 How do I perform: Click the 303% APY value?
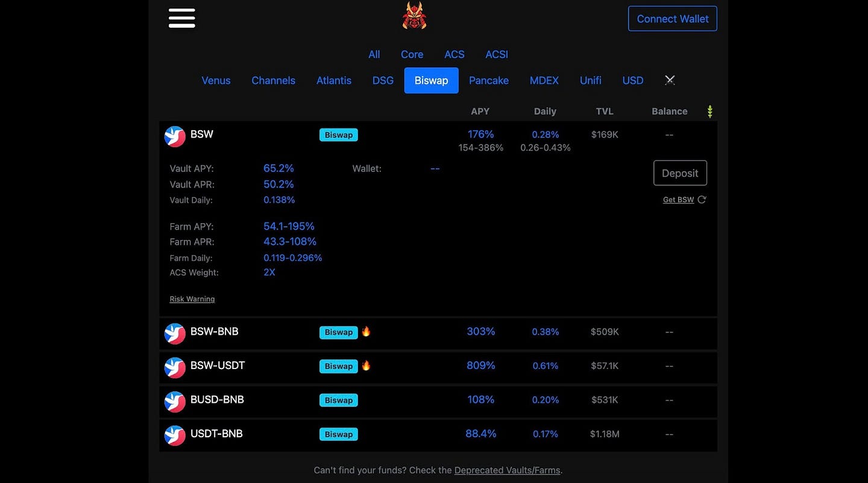pos(480,332)
